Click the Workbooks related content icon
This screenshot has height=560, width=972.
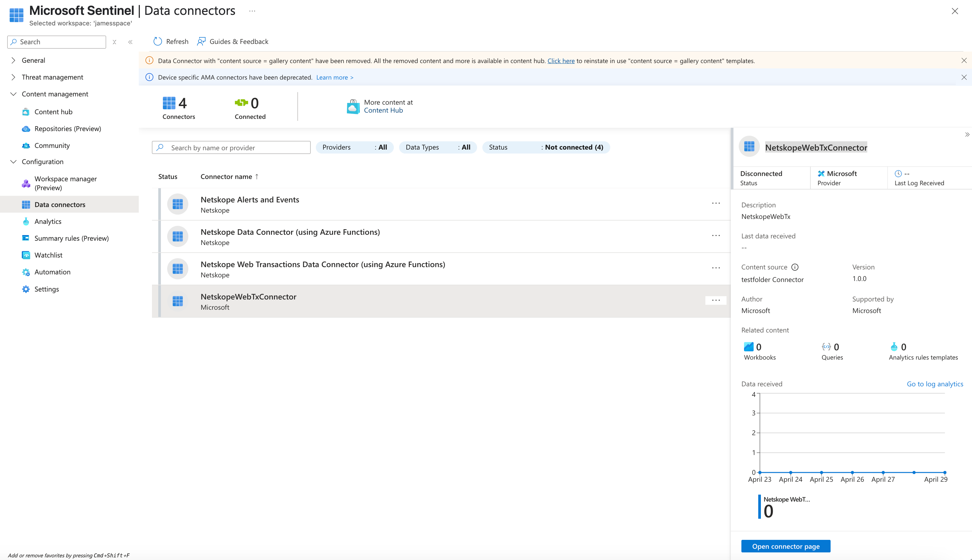[x=749, y=347]
